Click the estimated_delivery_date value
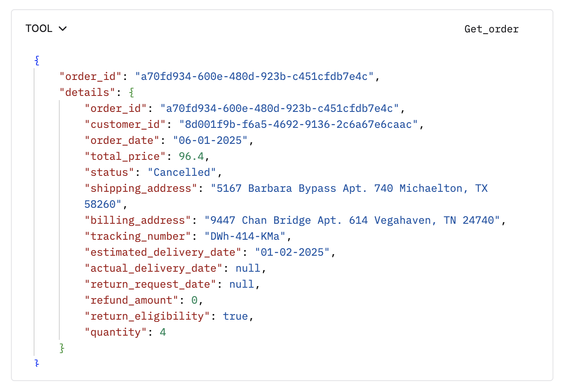 [292, 252]
